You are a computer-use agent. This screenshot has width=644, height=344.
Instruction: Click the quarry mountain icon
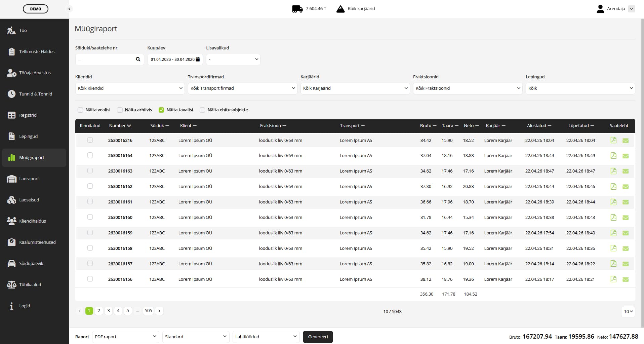click(x=340, y=9)
